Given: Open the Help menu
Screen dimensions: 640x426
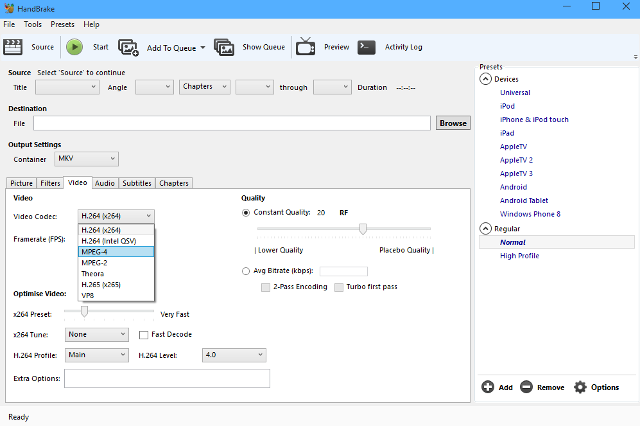Looking at the screenshot, I should 91,24.
